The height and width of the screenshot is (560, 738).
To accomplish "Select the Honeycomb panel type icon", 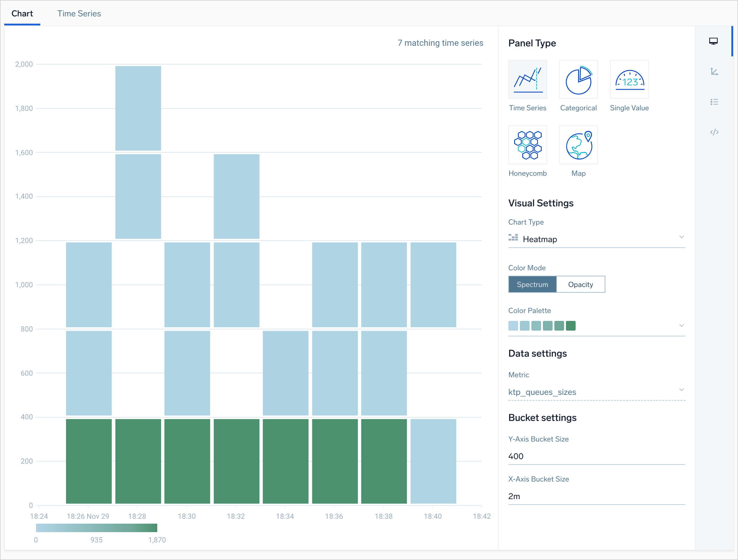I will point(527,145).
